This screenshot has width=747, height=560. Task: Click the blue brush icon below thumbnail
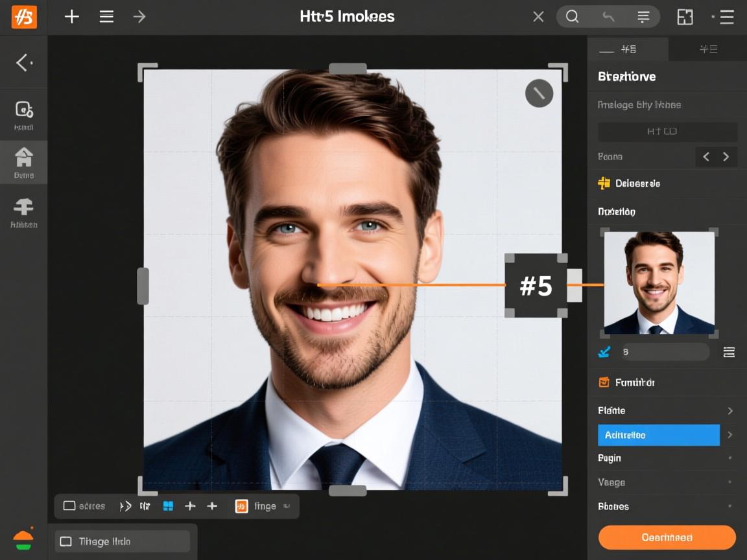pos(604,352)
